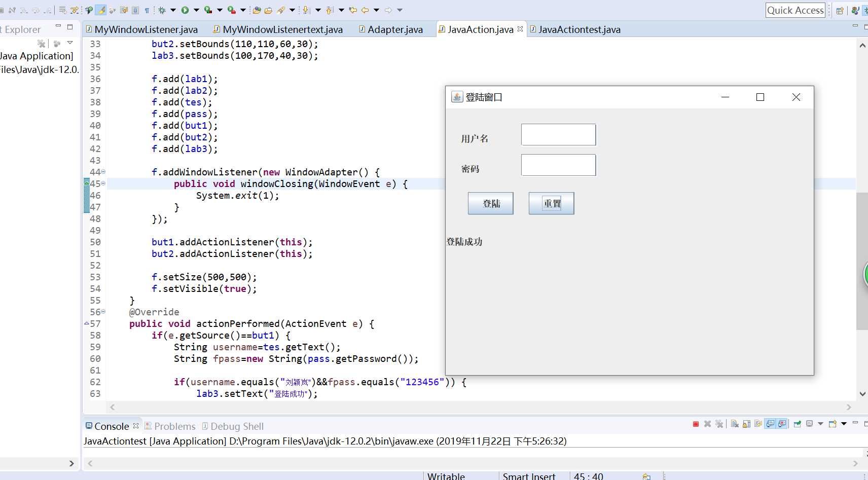This screenshot has width=868, height=480.
Task: Open dropdown next to External Tools icon
Action: (x=243, y=10)
